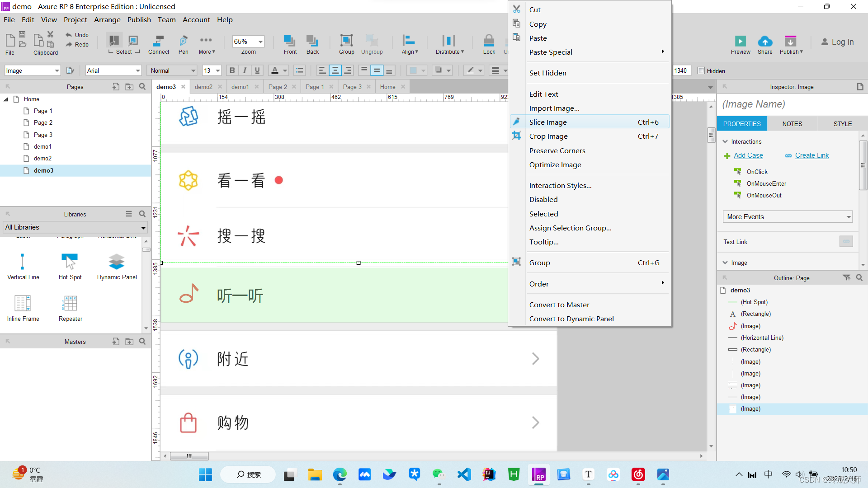Viewport: 868px width, 488px height.
Task: Select Crop Image from context menu
Action: pos(548,136)
